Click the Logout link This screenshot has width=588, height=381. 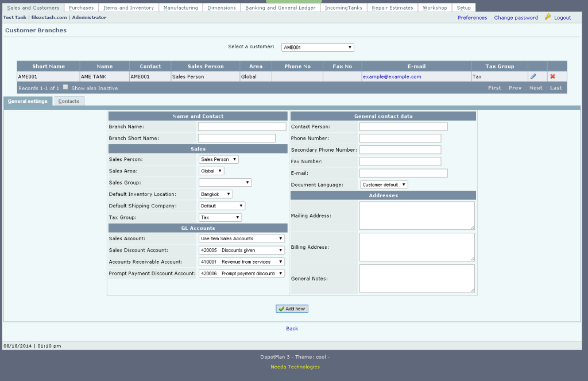tap(563, 18)
